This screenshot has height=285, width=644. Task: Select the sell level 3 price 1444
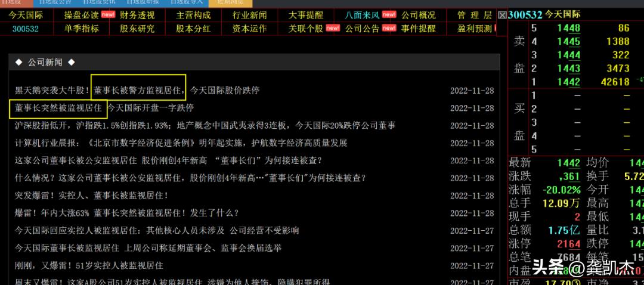tap(569, 55)
